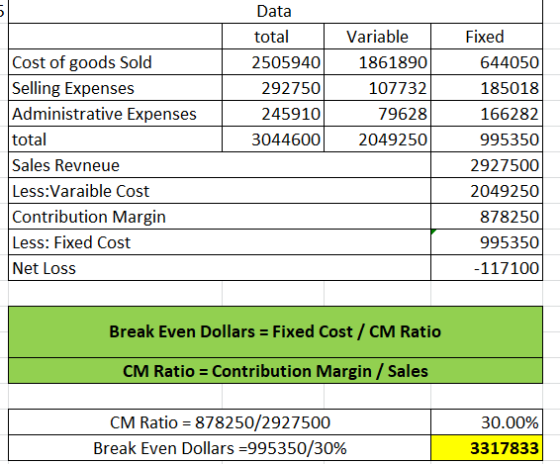Image resolution: width=560 pixels, height=464 pixels.
Task: Select the cell showing 79628
Action: coord(377,114)
